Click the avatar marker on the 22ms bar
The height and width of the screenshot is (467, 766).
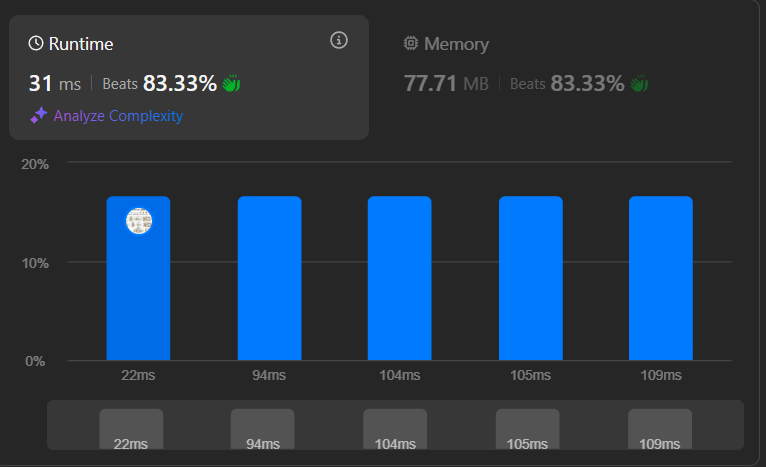(x=139, y=221)
